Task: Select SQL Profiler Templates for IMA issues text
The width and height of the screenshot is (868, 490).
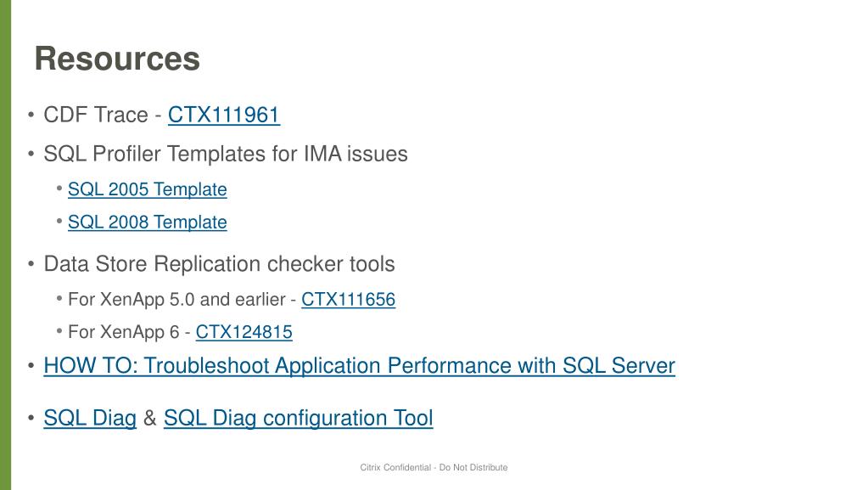Action: [226, 154]
